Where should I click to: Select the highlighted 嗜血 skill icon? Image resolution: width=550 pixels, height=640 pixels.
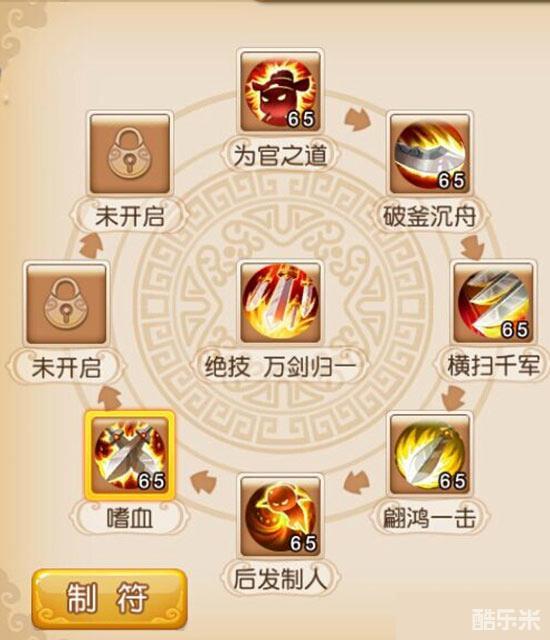click(x=130, y=455)
